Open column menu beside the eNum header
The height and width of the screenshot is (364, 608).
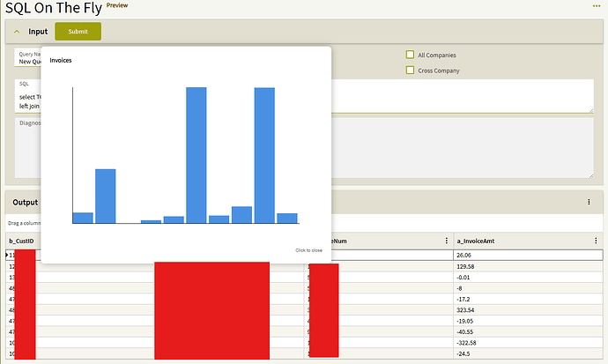point(446,241)
